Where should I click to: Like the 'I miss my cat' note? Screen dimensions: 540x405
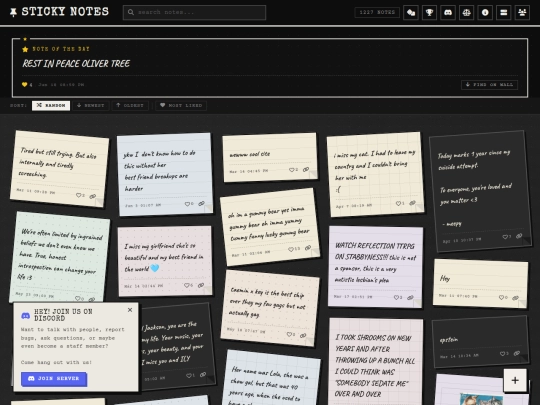(x=398, y=204)
